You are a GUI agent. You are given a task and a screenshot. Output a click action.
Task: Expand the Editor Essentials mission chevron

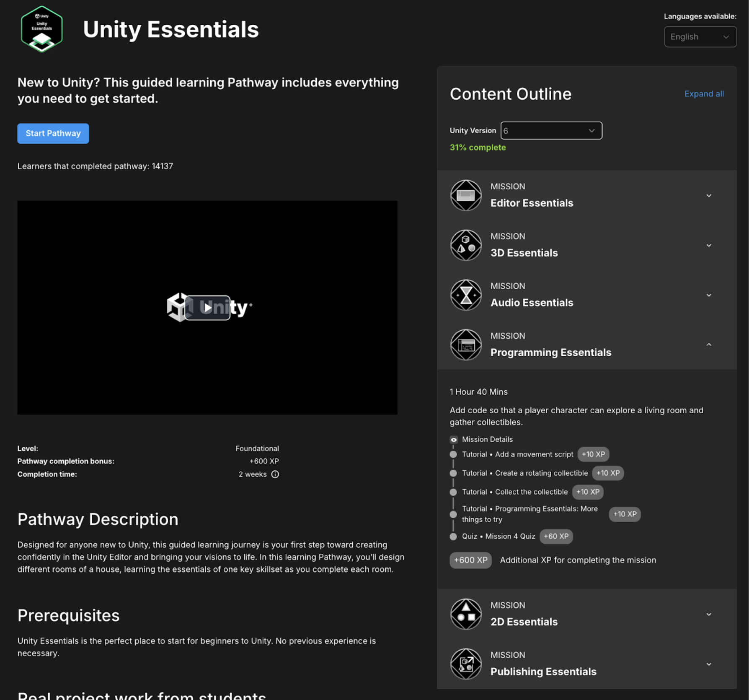tap(709, 195)
